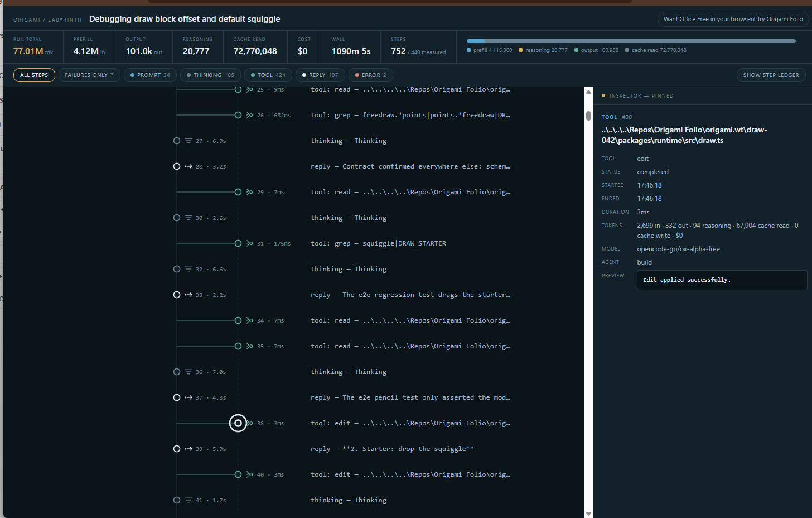Screen dimensions: 812x518
Task: Filter steps by THINKING 185
Action: 210,75
